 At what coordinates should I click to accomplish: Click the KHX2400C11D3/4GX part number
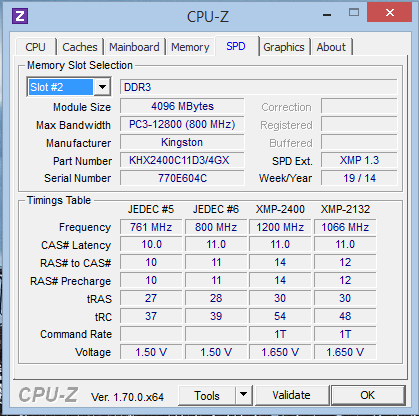pyautogui.click(x=182, y=160)
